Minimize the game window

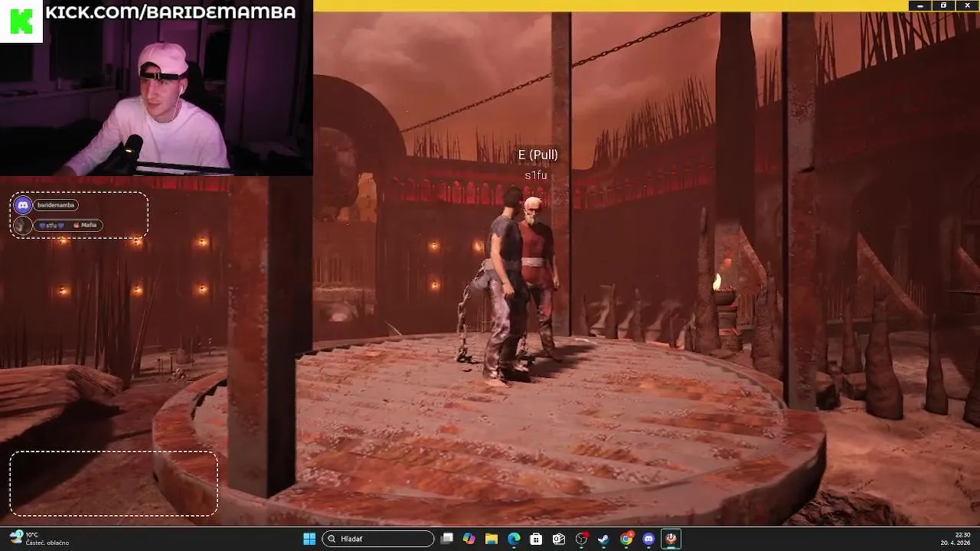tap(920, 5)
